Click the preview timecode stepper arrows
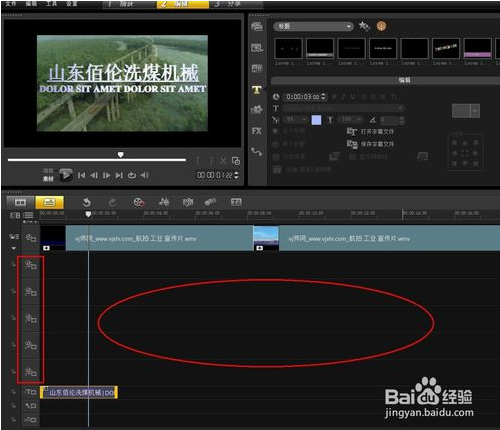This screenshot has height=430, width=500. pyautogui.click(x=236, y=175)
